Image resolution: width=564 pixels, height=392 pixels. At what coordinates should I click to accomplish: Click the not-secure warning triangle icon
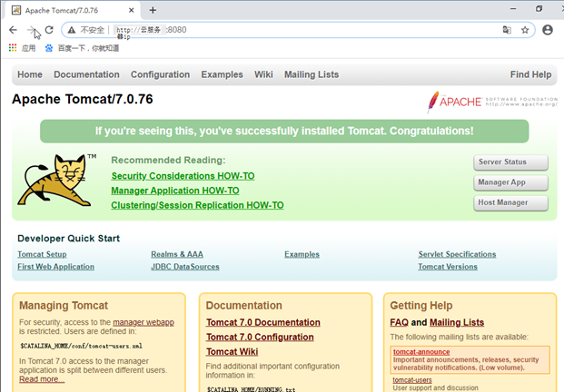[72, 30]
